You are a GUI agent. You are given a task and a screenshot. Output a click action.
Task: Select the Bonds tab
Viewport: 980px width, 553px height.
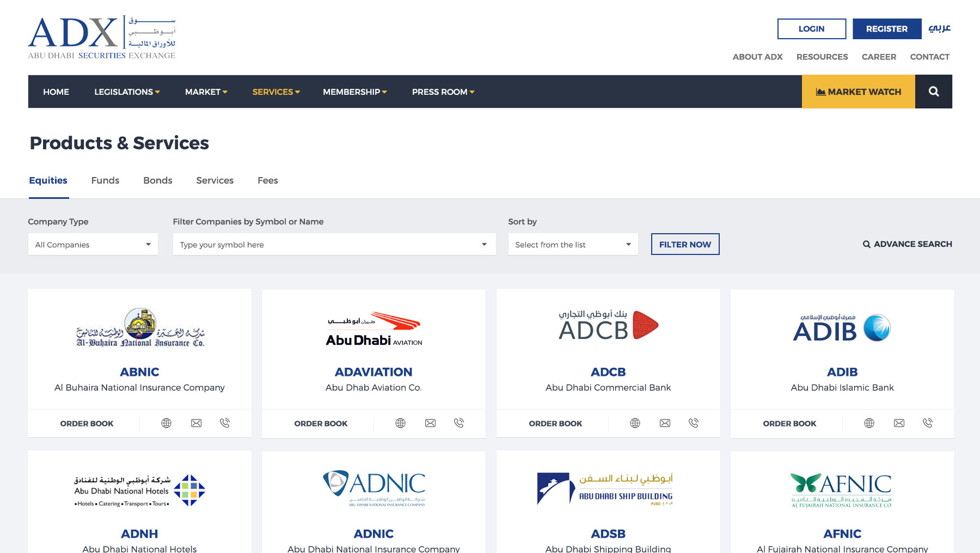tap(157, 180)
